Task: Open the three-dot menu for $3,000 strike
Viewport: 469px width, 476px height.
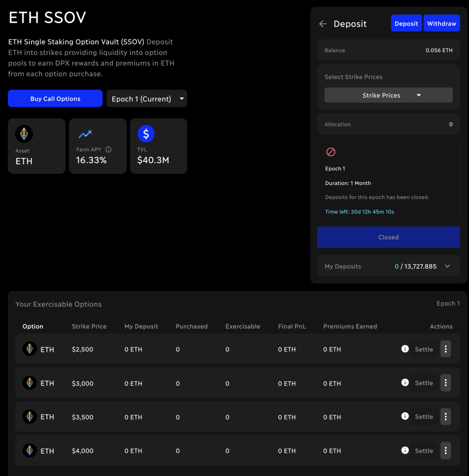Action: click(x=446, y=383)
